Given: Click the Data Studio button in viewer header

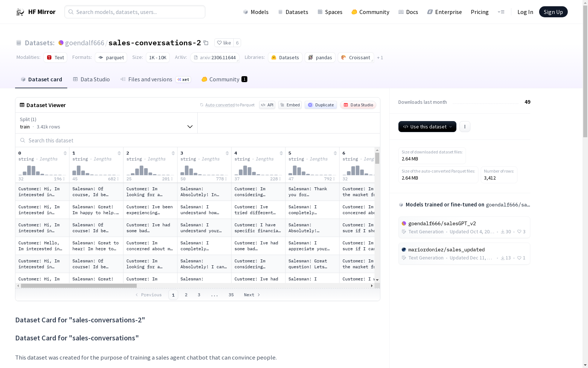Looking at the screenshot, I should click(x=358, y=105).
